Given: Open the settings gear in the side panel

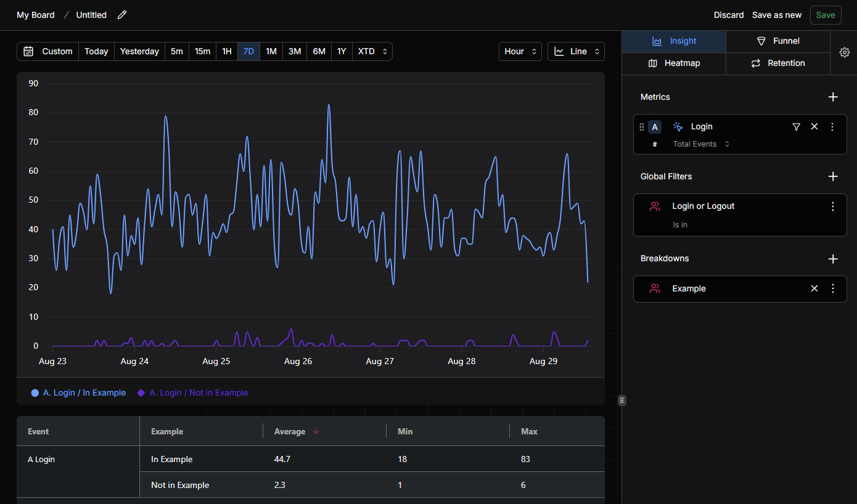Looking at the screenshot, I should [x=844, y=52].
